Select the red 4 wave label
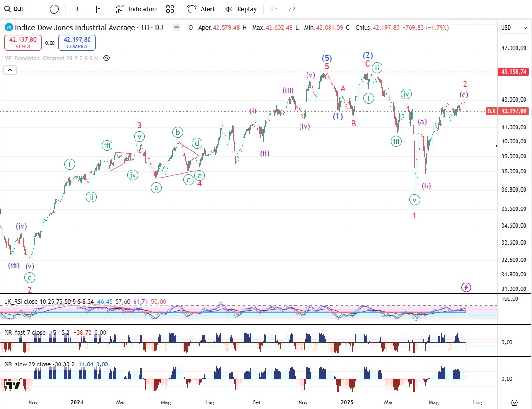The width and height of the screenshot is (532, 409). pyautogui.click(x=200, y=184)
